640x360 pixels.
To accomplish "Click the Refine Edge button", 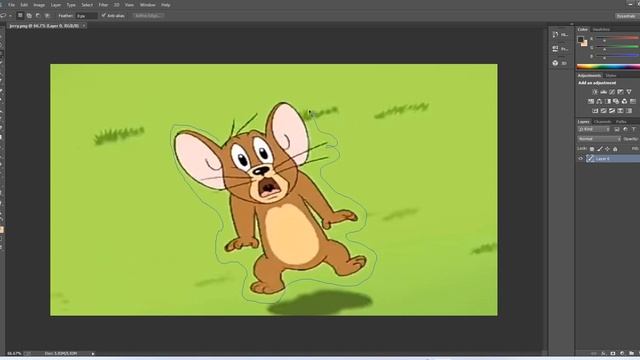I will 149,16.
